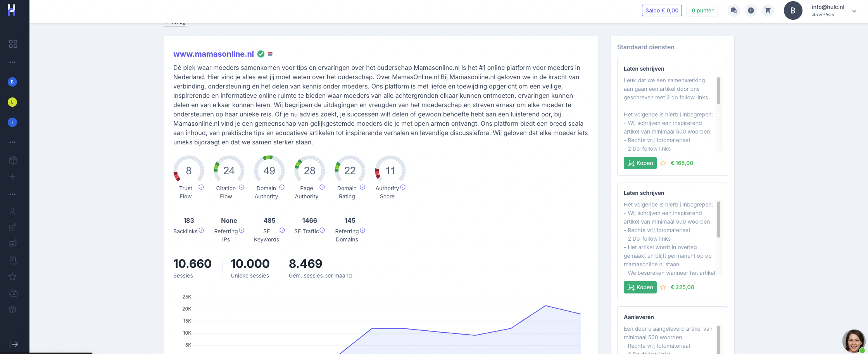This screenshot has height=354, width=868.
Task: Click the Trust Flow info icon
Action: 201,187
